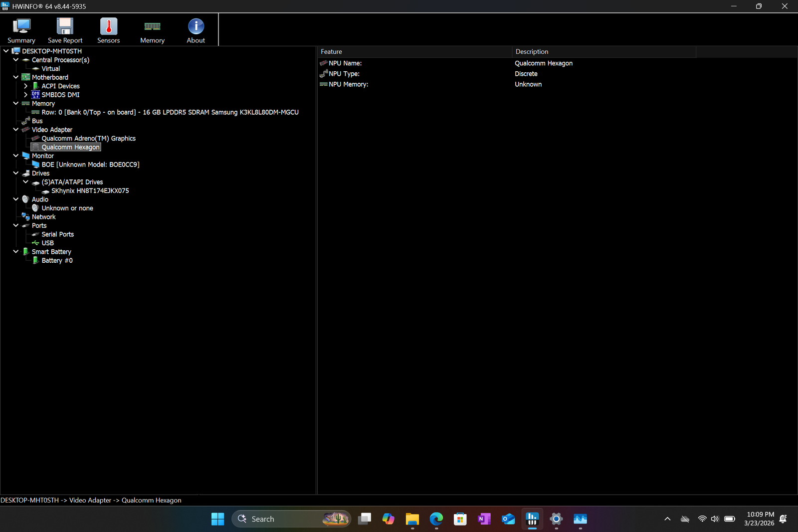Screen dimensions: 798x532
Task: Click the Description column header
Action: tap(603, 52)
